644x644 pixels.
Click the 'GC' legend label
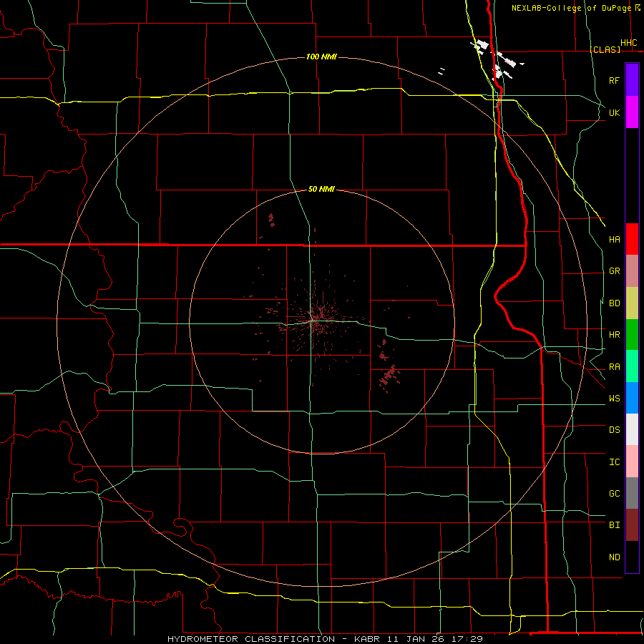pos(614,494)
